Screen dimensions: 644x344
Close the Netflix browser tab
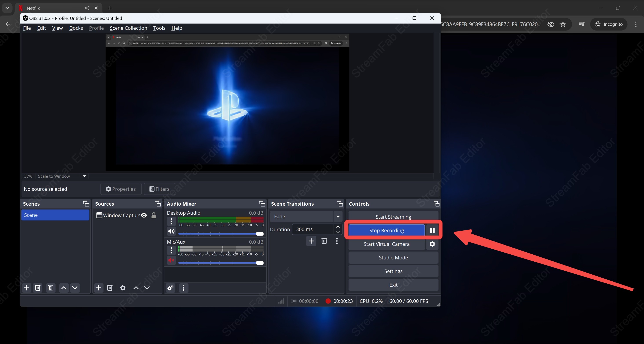click(96, 8)
